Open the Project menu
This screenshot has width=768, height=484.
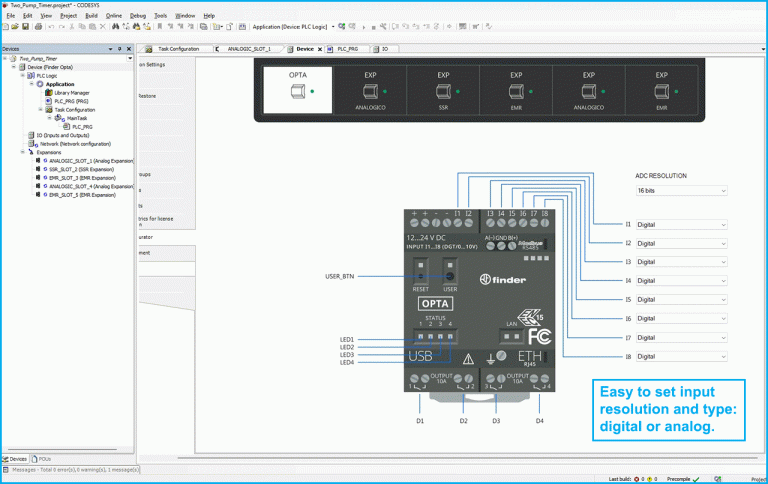(x=69, y=16)
